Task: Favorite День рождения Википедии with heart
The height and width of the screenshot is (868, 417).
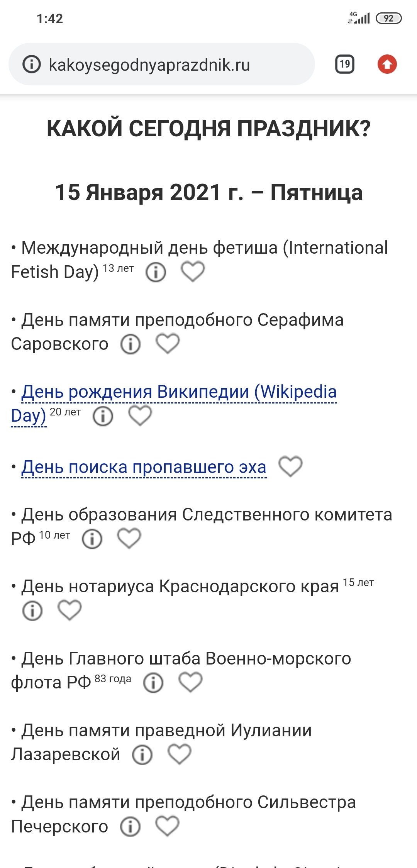Action: tap(140, 415)
